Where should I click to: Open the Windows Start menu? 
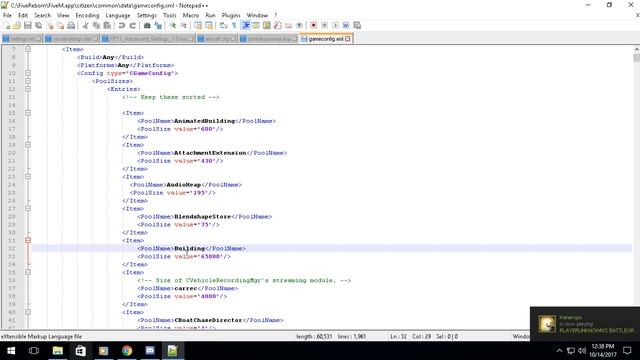[x=11, y=351]
